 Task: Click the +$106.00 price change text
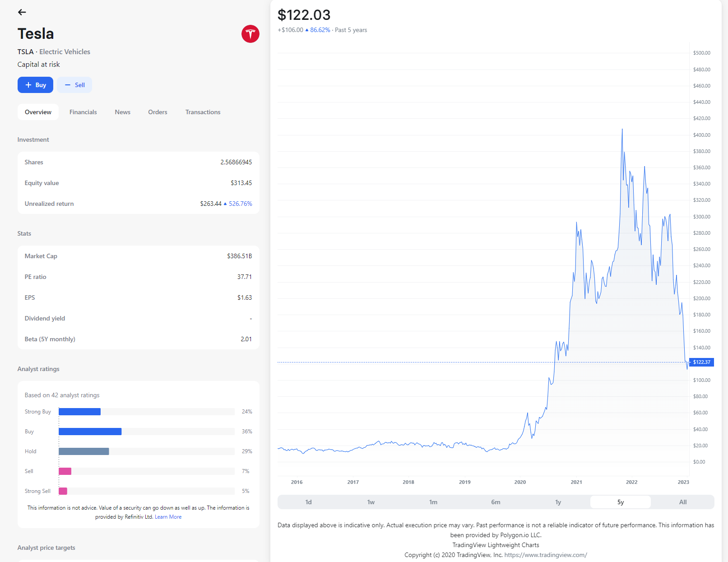tap(290, 30)
